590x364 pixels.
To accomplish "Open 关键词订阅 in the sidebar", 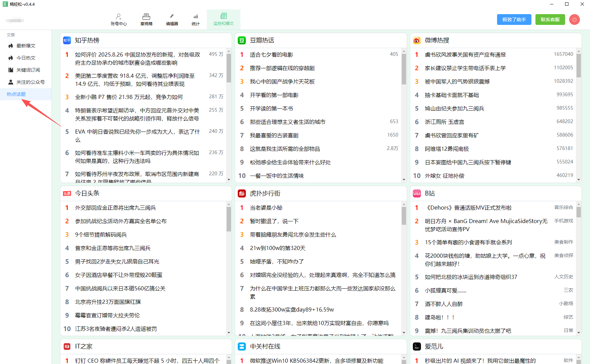I will 28,70.
